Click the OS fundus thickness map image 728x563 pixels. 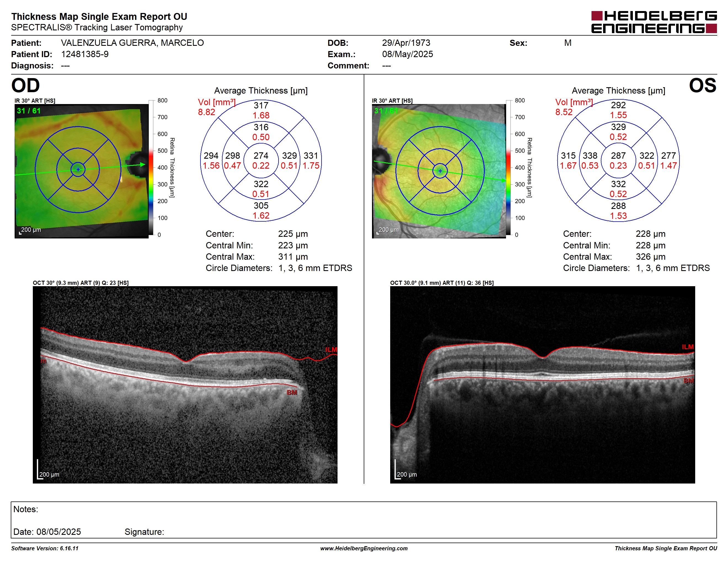(x=439, y=171)
